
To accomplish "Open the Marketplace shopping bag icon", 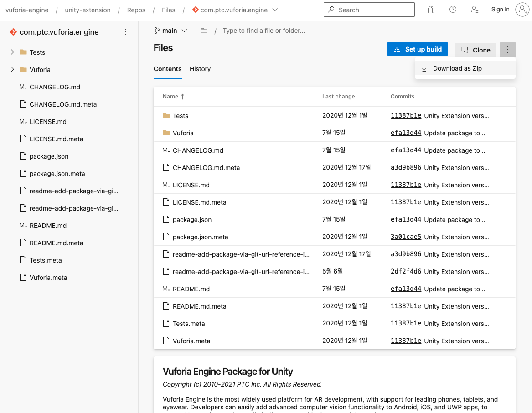I will pos(431,10).
